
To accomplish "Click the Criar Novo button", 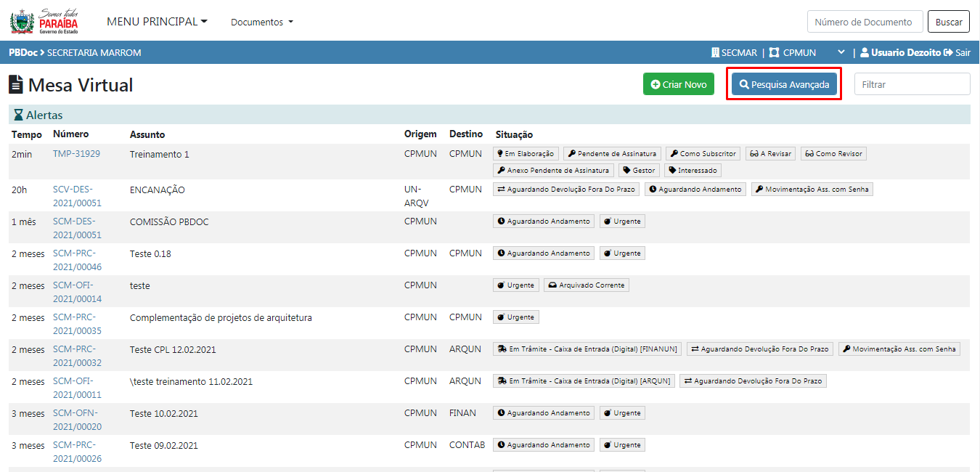I will [x=678, y=84].
